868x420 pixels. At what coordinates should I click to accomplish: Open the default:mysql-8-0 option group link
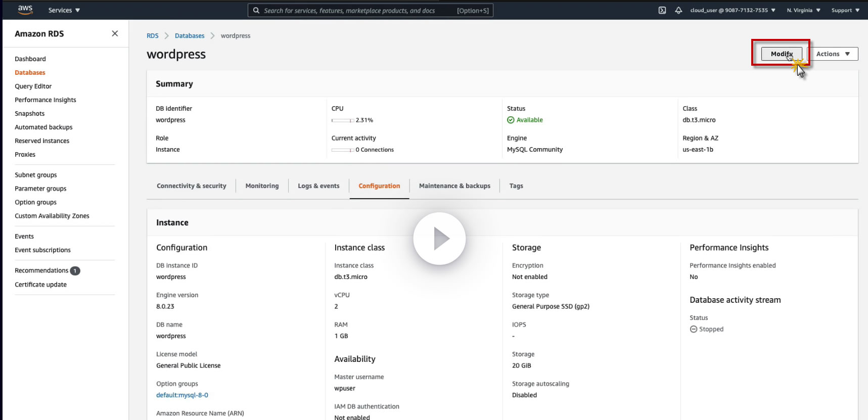[x=182, y=395]
